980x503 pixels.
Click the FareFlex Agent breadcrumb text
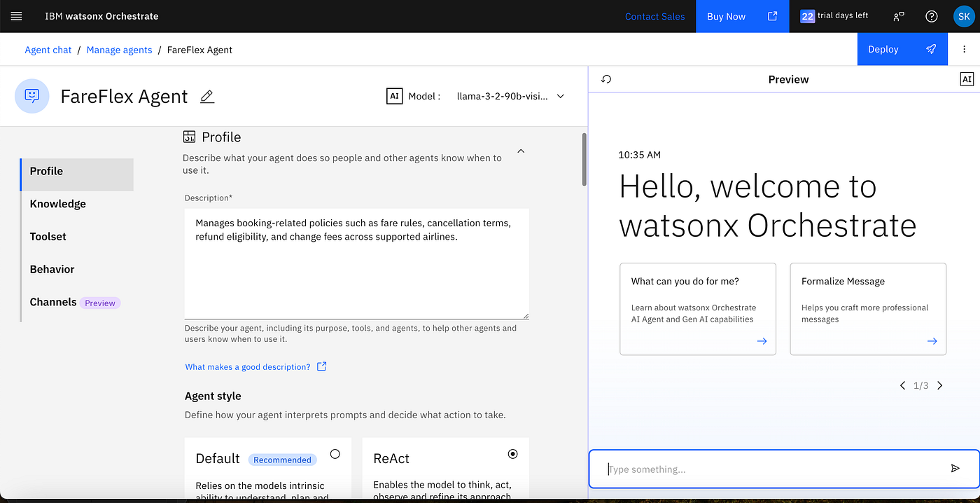(199, 50)
